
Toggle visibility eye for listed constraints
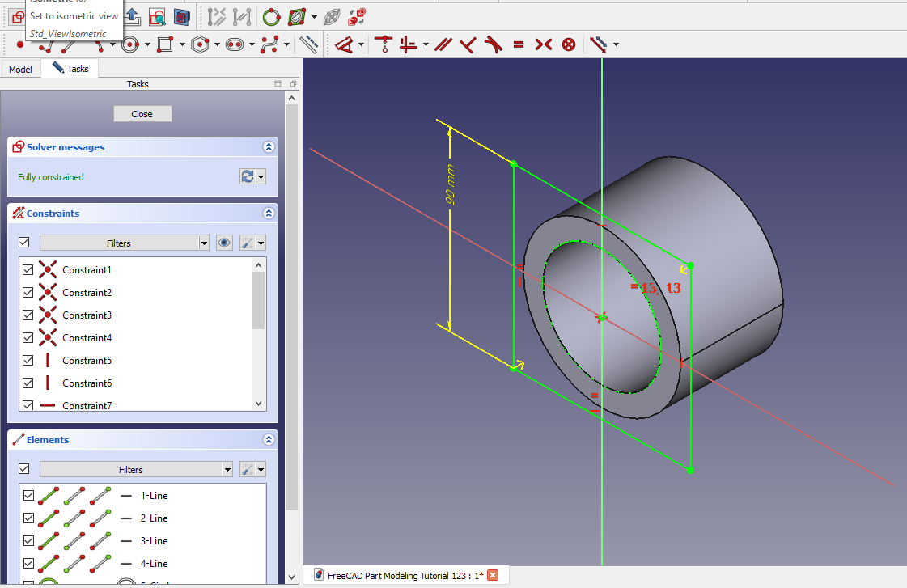coord(225,243)
